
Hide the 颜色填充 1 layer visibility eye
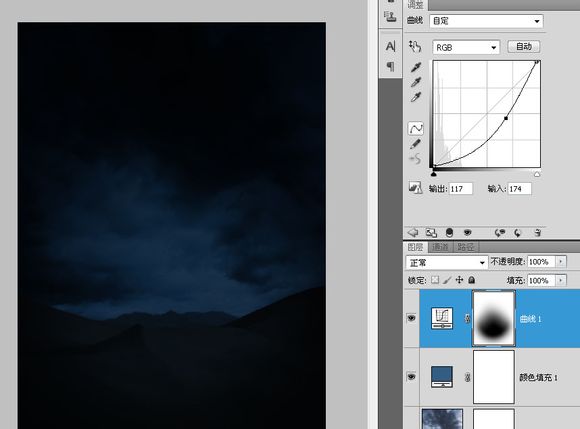pyautogui.click(x=411, y=376)
